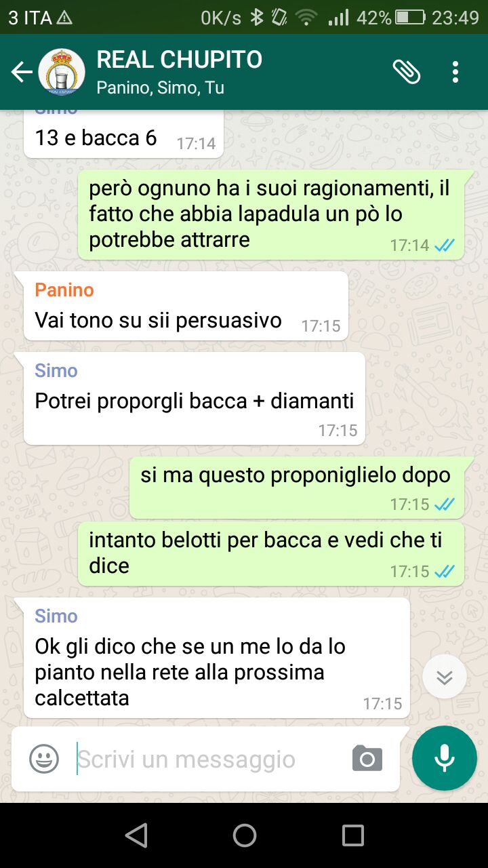Viewport: 488px width, 868px height.
Task: Tap Simo name above "Ok gli dico" message
Action: [56, 616]
